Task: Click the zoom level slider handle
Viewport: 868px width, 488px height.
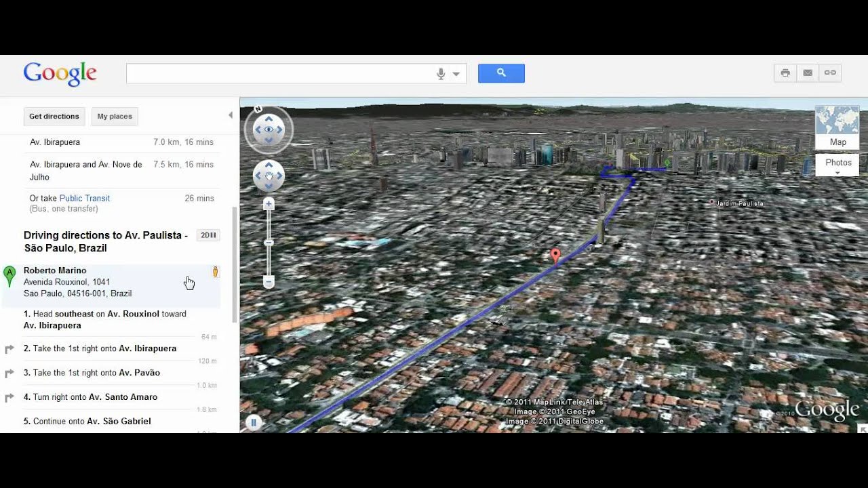Action: 269,243
